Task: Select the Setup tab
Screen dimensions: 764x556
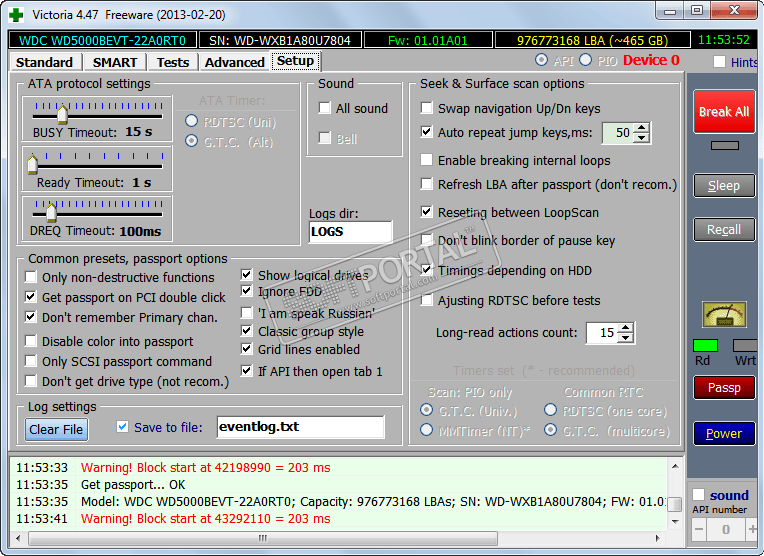Action: tap(295, 61)
